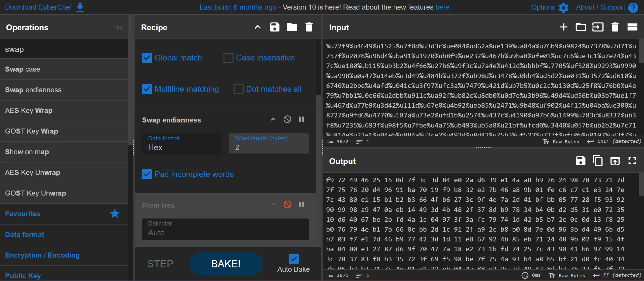Collapse the Swap endianness operation chevron

273,119
